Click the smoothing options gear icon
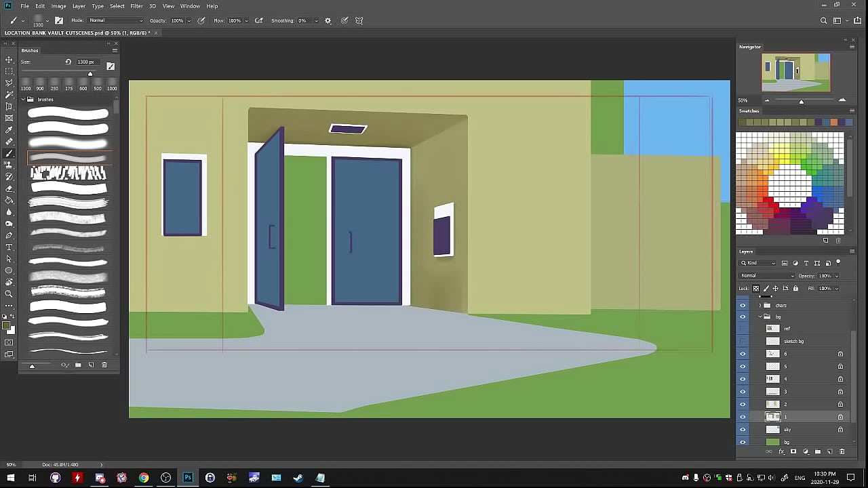 pos(328,21)
